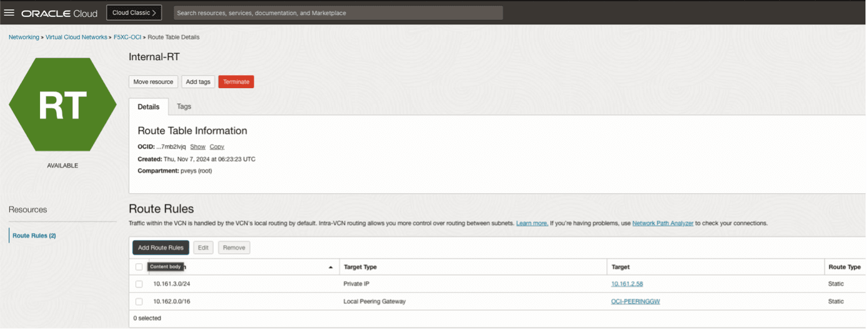Switch to the Tags tab
Viewport: 868px width, 330px height.
[x=184, y=106]
